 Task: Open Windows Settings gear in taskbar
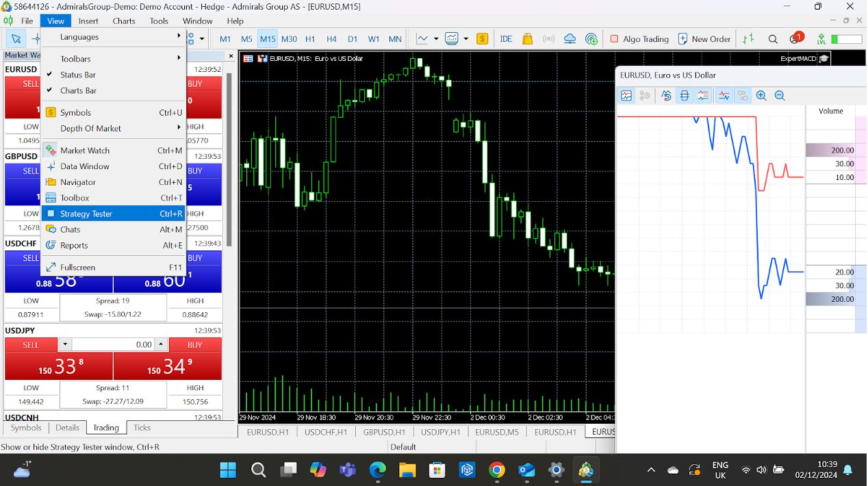pos(557,470)
